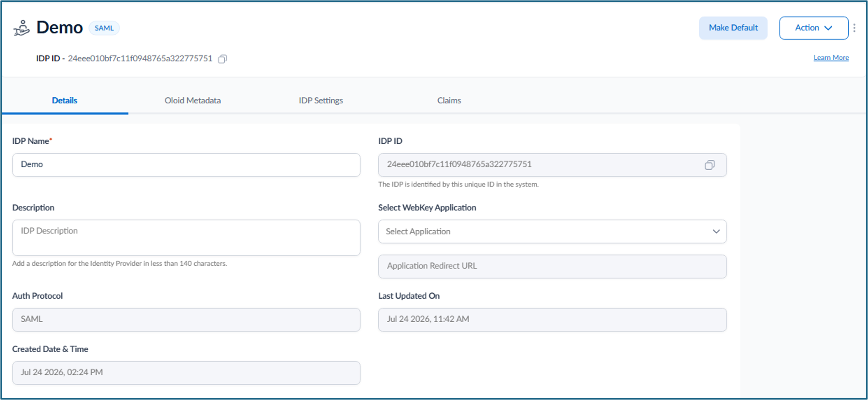
Task: Click the Demo page title
Action: pos(60,28)
